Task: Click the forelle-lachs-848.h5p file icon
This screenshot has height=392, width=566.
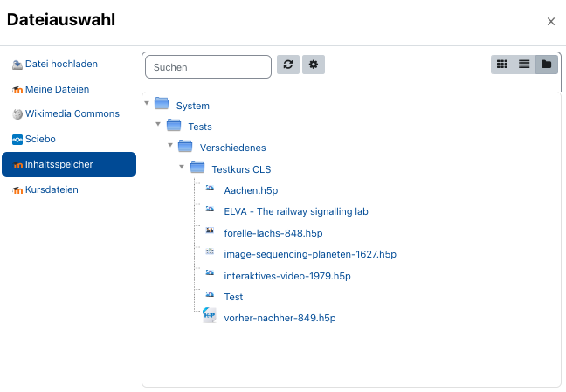Action: 210,231
